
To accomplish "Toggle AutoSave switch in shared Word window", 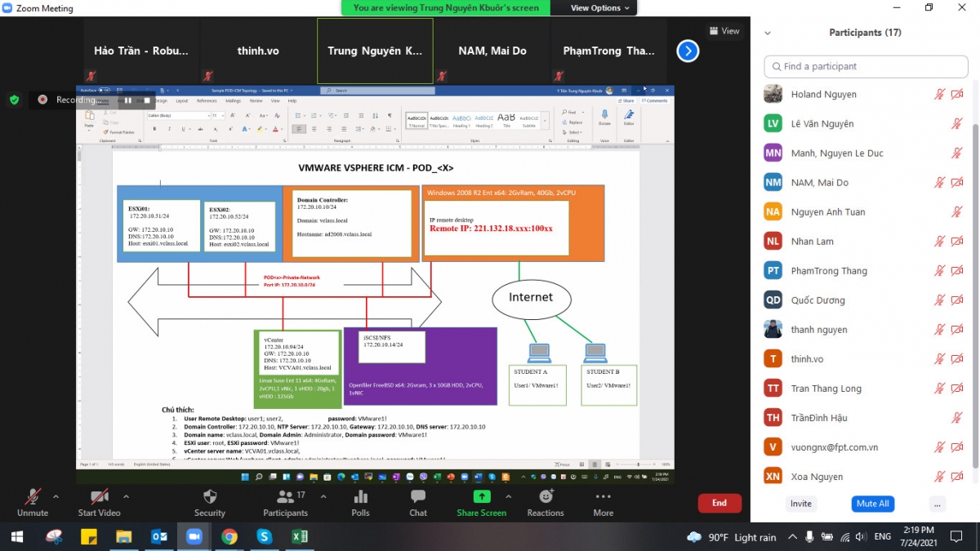I will click(x=104, y=91).
